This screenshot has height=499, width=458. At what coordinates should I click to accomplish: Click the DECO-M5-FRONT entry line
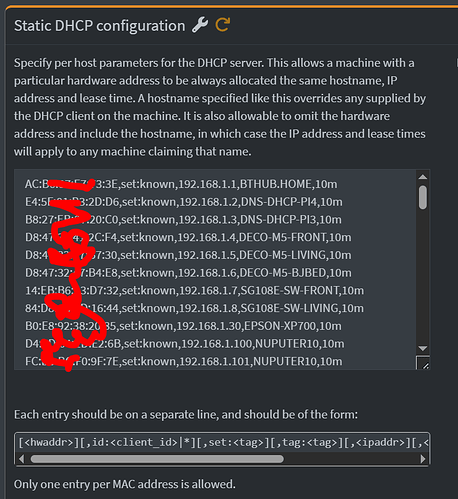coord(188,237)
